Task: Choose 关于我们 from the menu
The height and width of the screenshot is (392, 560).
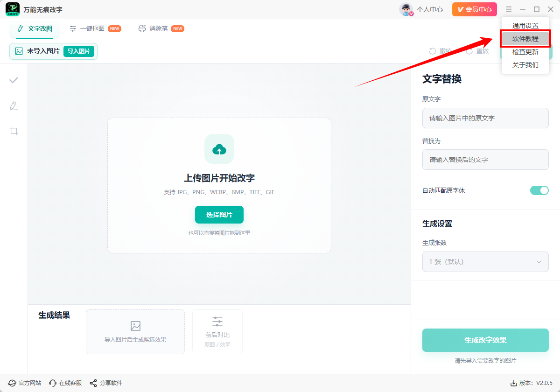Action: tap(525, 65)
